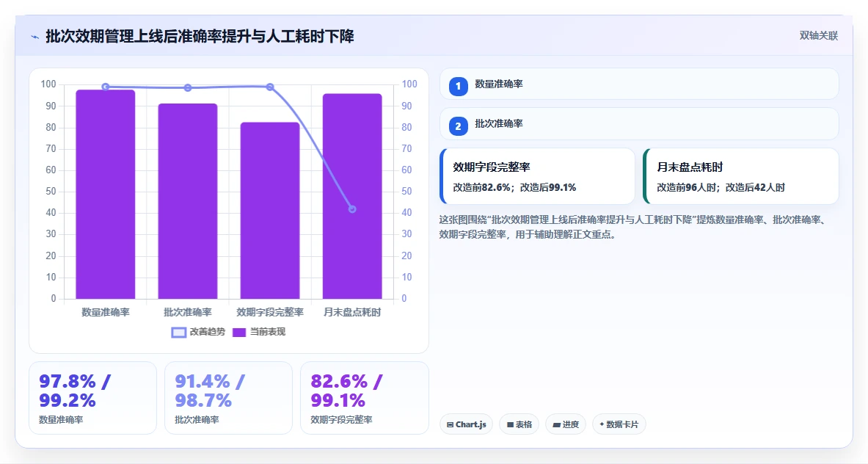Click the purple bar for 月末盘点耗时
Viewport: 868px width, 464px height.
(352, 196)
